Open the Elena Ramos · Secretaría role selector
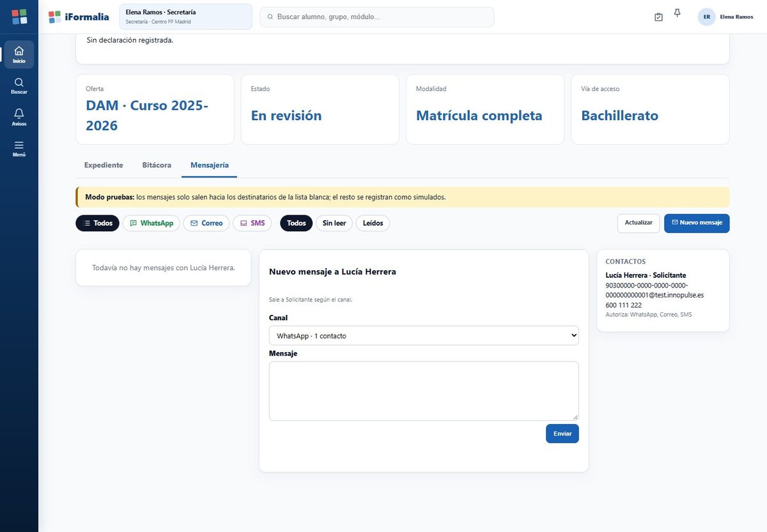This screenshot has width=767, height=532. [186, 17]
